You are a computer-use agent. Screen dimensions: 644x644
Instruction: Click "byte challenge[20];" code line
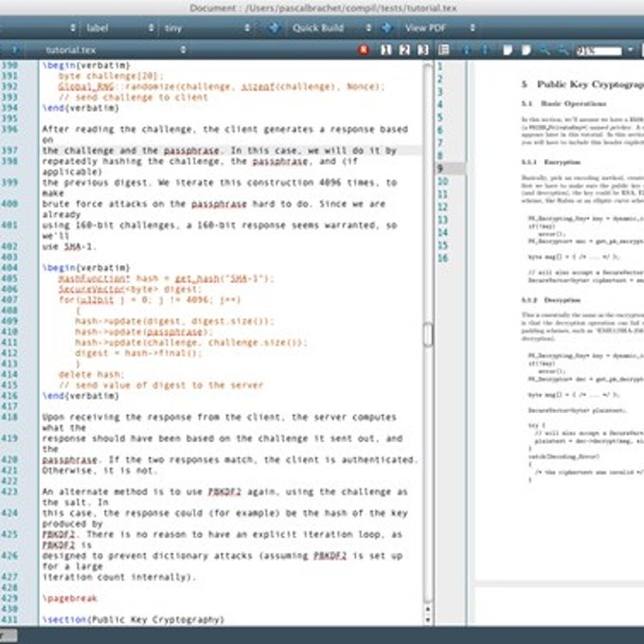pos(111,76)
